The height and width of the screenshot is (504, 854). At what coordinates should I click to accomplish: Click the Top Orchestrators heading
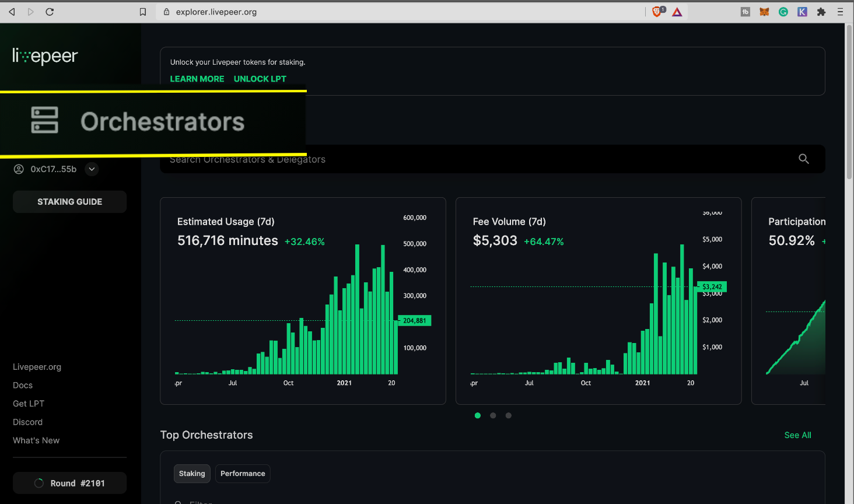point(206,435)
